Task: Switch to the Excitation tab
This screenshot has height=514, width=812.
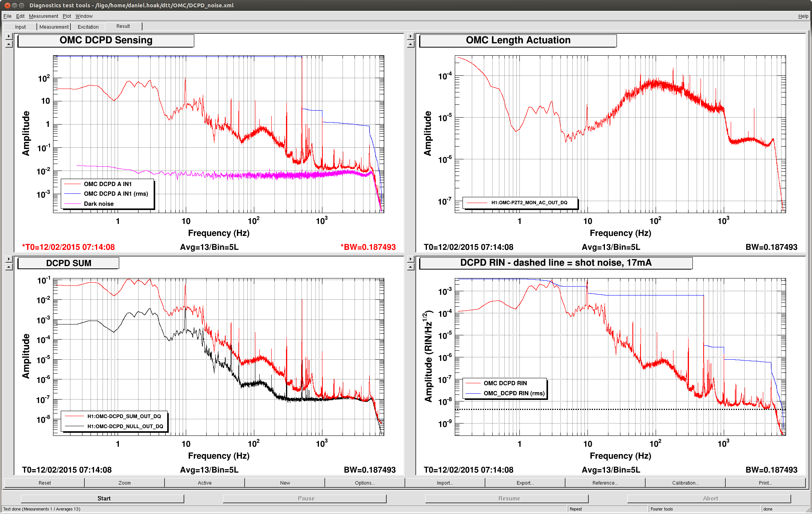Action: click(x=88, y=27)
